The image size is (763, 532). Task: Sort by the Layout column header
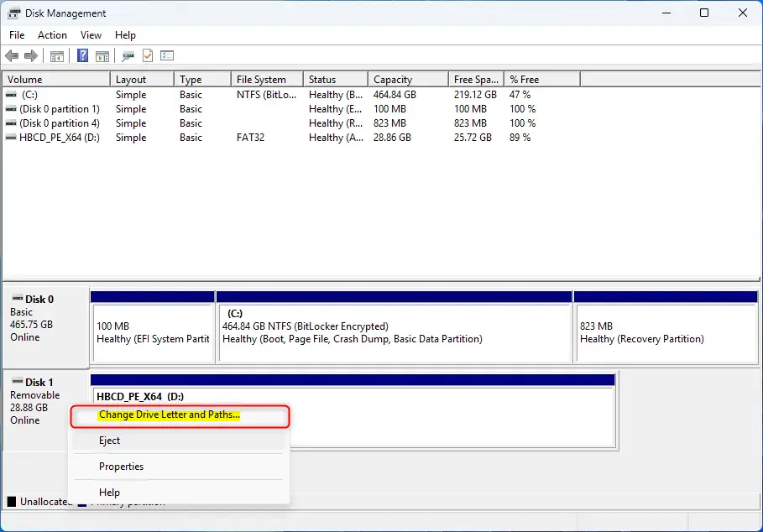(142, 79)
